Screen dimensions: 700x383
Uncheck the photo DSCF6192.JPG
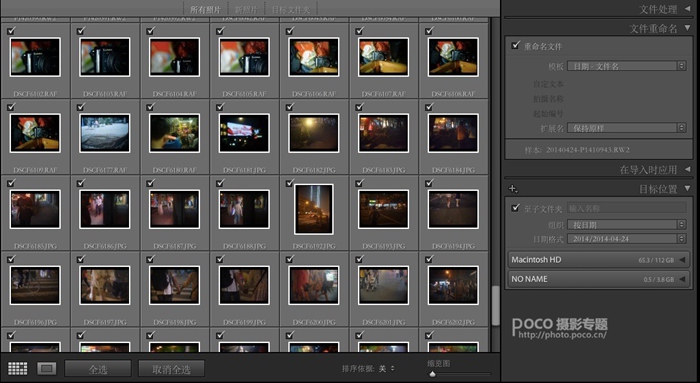pos(290,183)
